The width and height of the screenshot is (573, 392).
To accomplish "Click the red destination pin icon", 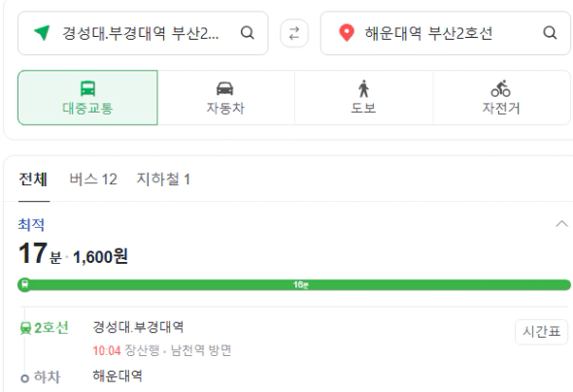I will click(x=347, y=33).
